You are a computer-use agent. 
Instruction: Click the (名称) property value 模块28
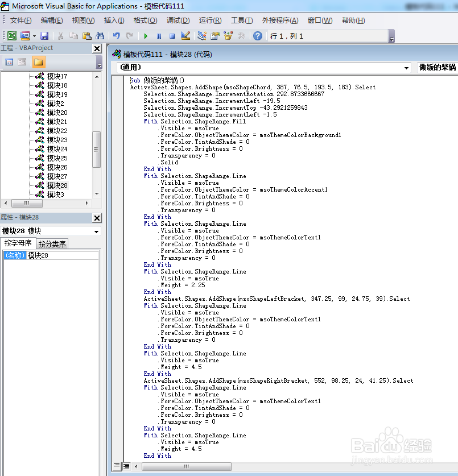click(x=63, y=255)
